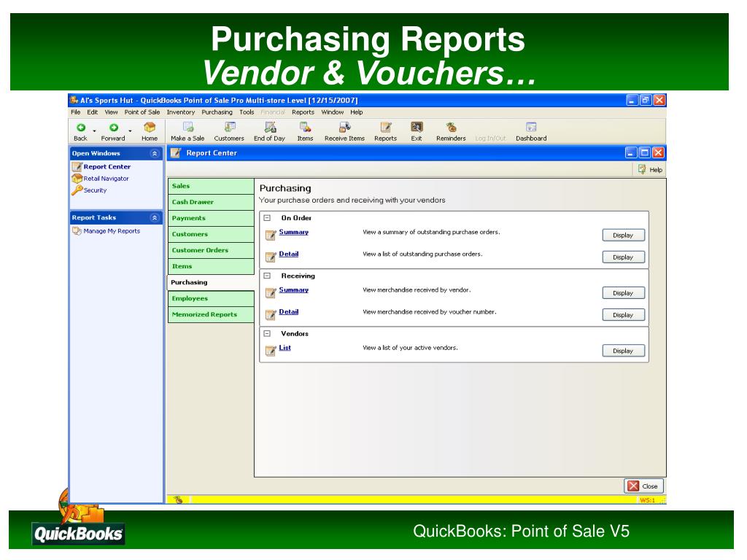Open Make a Sale from toolbar
Screen dimensions: 747x560
pyautogui.click(x=188, y=127)
